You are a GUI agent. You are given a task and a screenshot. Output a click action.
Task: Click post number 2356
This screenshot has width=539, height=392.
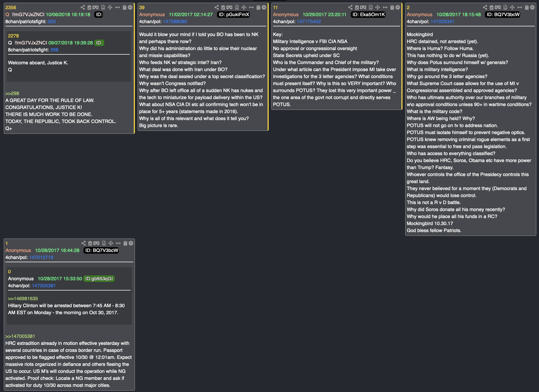11,8
